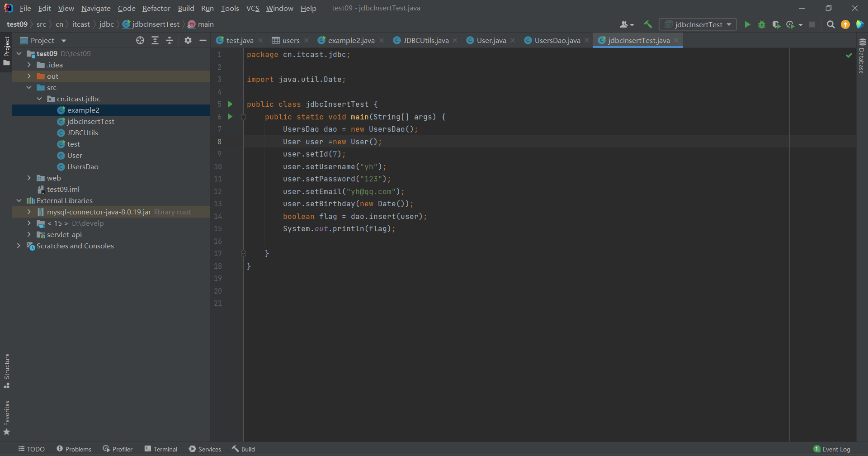Image resolution: width=868 pixels, height=456 pixels.
Task: Start debugging with the bug icon
Action: 762,24
